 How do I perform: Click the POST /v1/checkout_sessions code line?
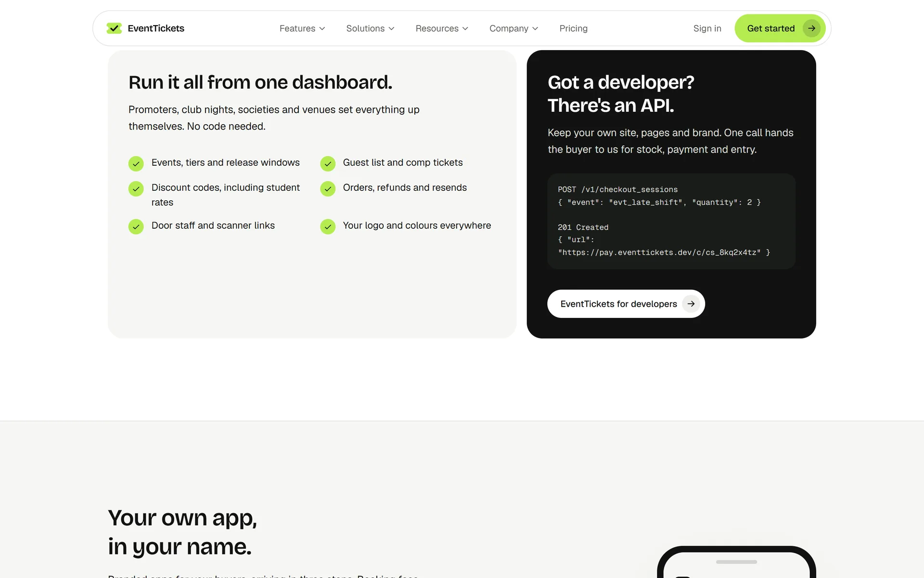tap(617, 190)
